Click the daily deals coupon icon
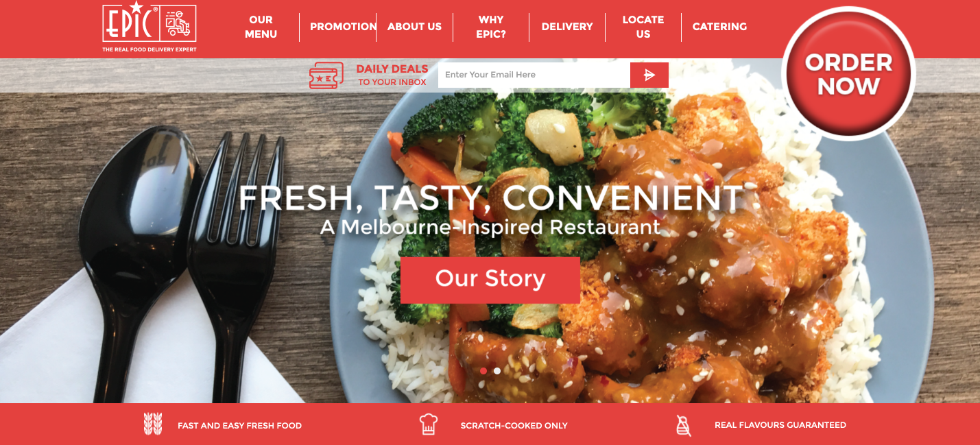Screen dimensions: 980x445 point(326,75)
